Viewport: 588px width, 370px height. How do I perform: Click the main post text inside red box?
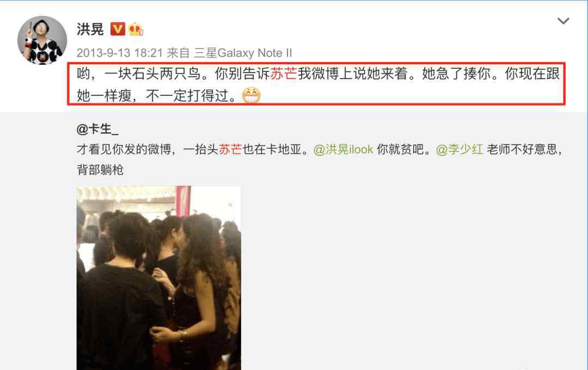(316, 84)
